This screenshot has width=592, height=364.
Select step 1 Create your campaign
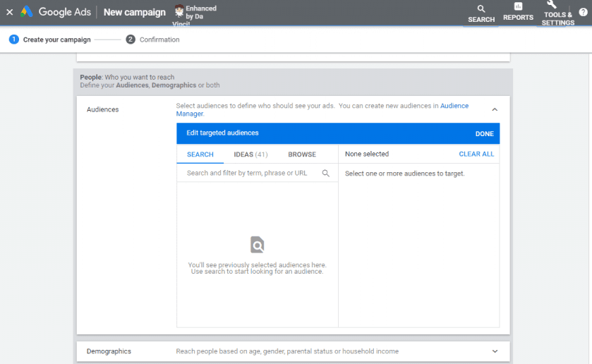(x=50, y=40)
